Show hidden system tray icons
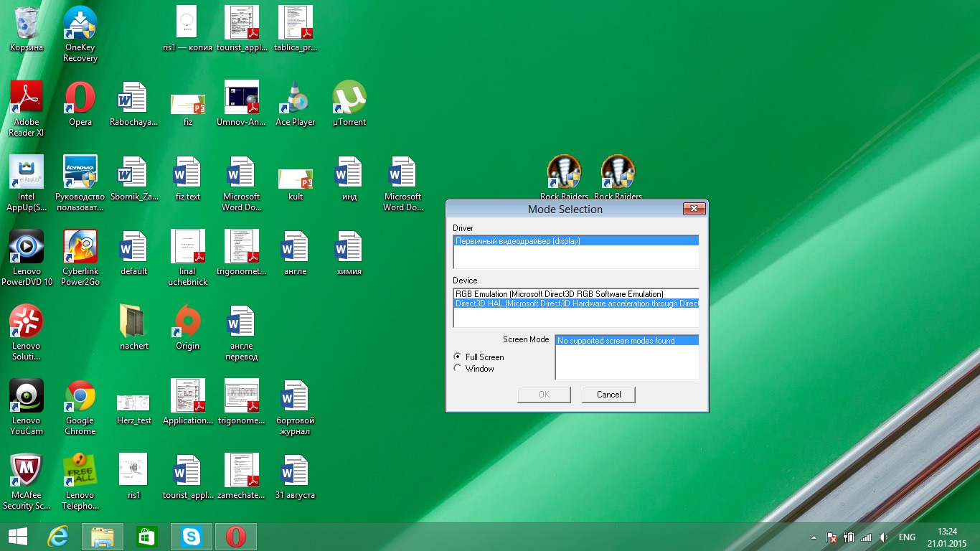This screenshot has height=551, width=980. pyautogui.click(x=814, y=537)
